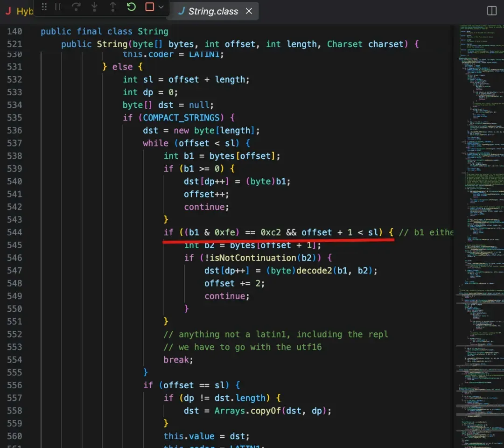Click 'continue;' on line 542
This screenshot has height=448, width=504.
[206, 207]
